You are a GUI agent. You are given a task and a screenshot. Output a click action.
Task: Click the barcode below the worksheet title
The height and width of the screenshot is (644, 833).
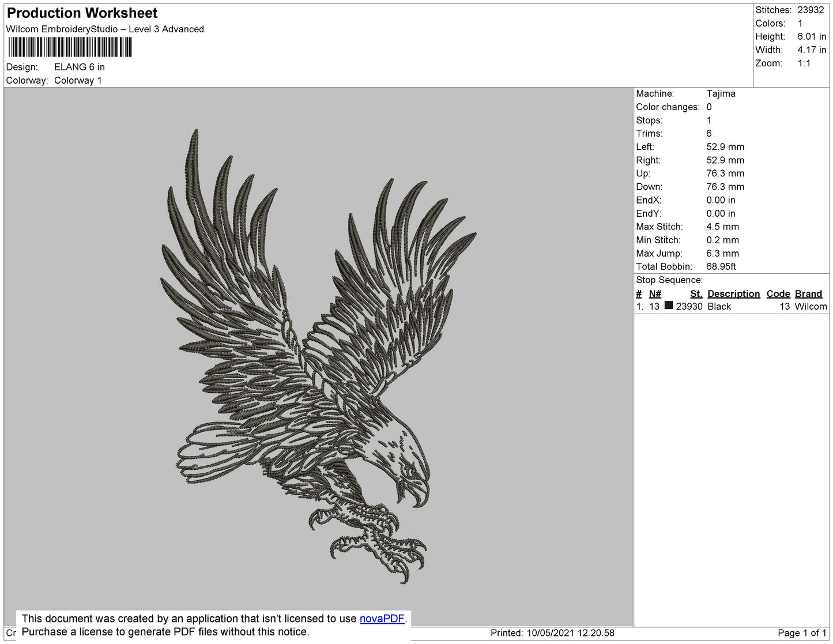tap(70, 47)
